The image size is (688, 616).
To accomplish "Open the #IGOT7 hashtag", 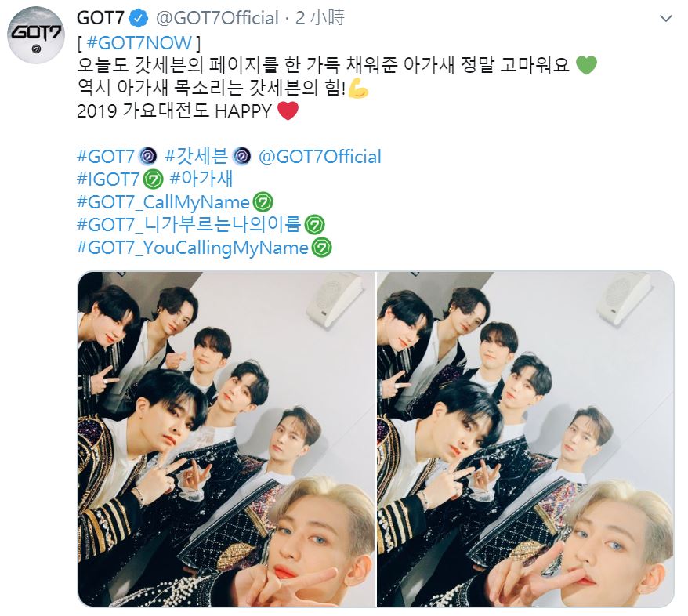I will (x=108, y=179).
